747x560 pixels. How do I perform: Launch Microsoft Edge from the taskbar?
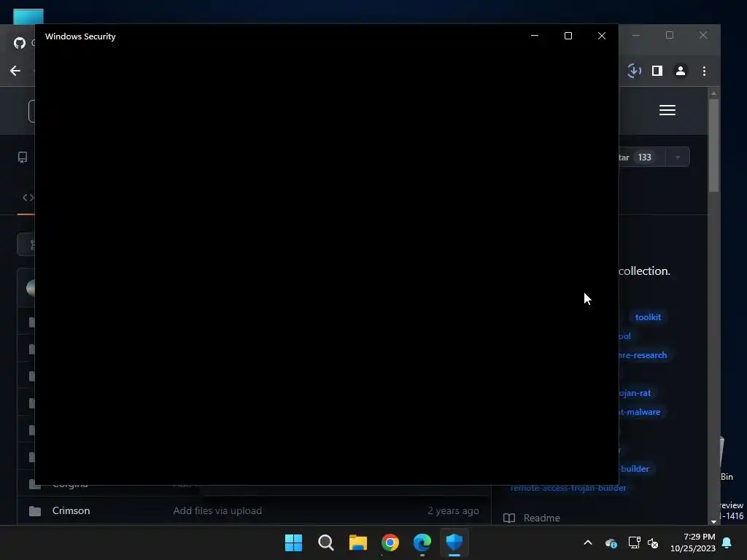click(x=422, y=542)
